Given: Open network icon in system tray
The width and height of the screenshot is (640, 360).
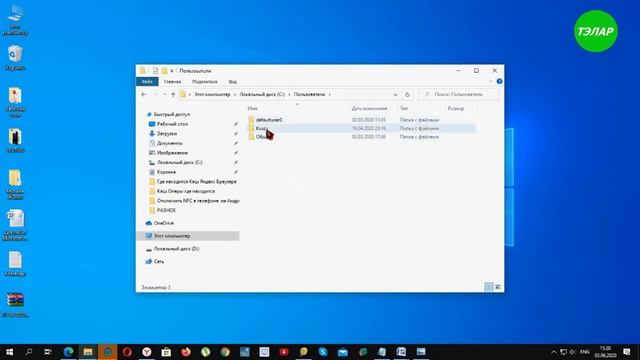Looking at the screenshot, I should pos(563,352).
